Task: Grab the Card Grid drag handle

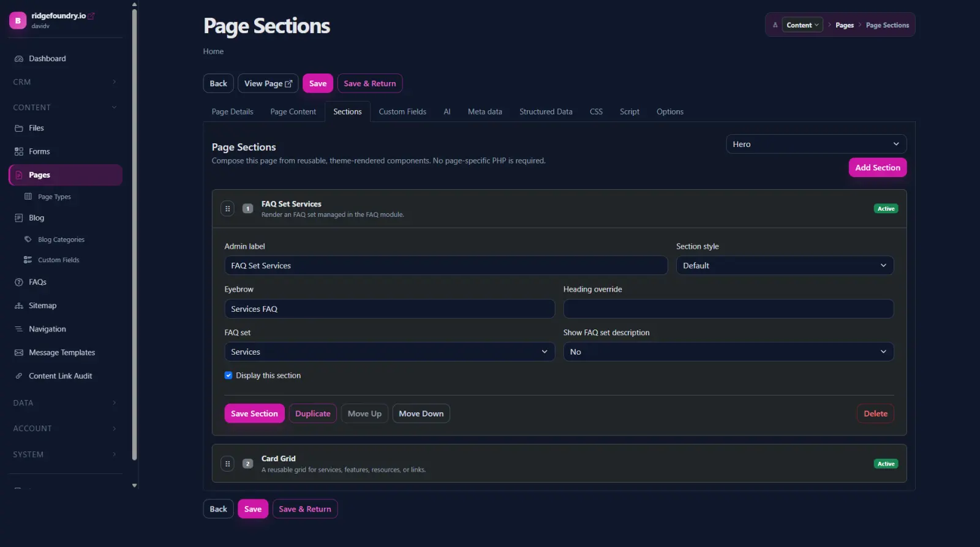Action: (227, 464)
